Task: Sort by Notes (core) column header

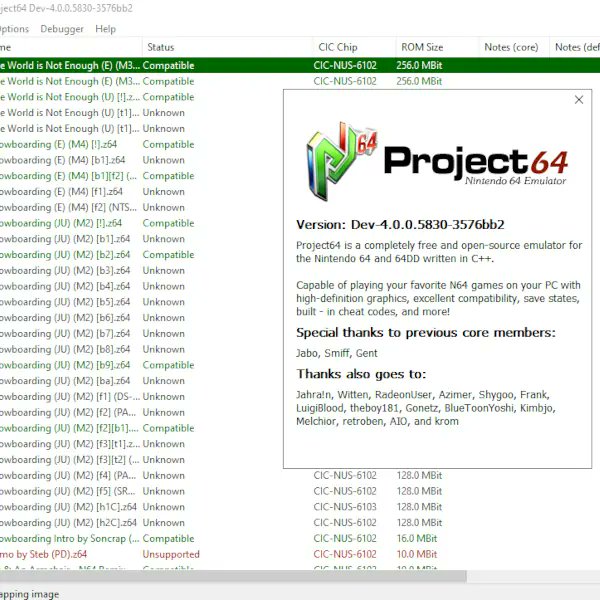Action: click(514, 47)
